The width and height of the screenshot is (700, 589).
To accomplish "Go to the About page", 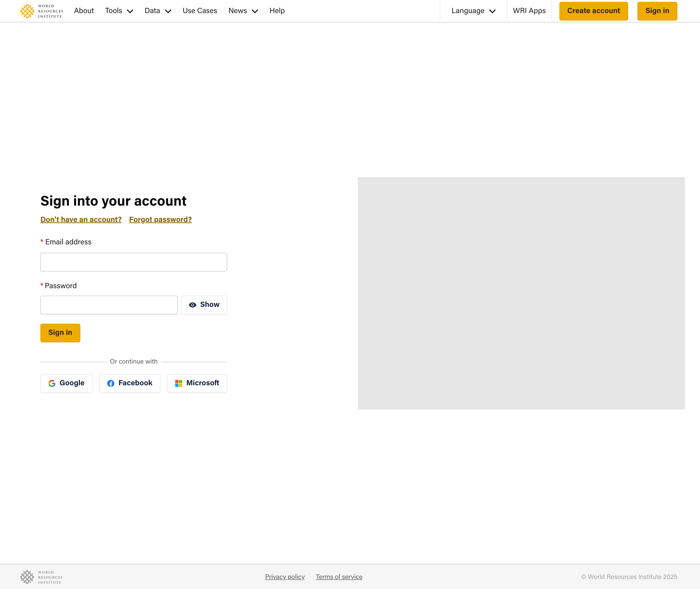I will [84, 11].
